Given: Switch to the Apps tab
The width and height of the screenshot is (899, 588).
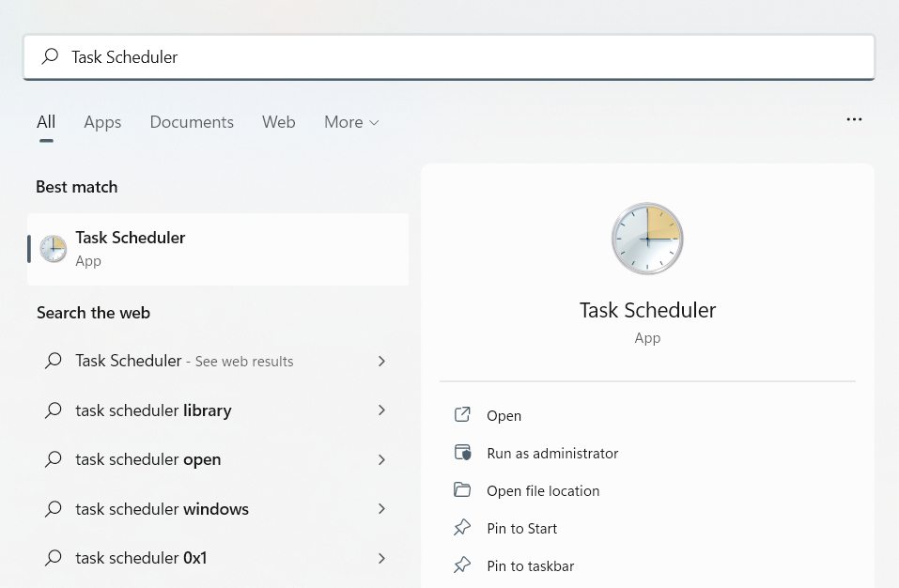Looking at the screenshot, I should coord(102,123).
